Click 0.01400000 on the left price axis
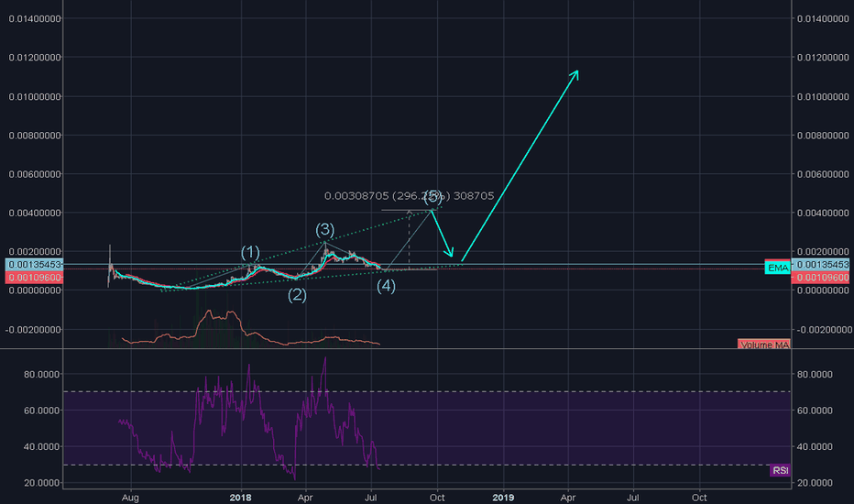854x504 pixels. [35, 18]
